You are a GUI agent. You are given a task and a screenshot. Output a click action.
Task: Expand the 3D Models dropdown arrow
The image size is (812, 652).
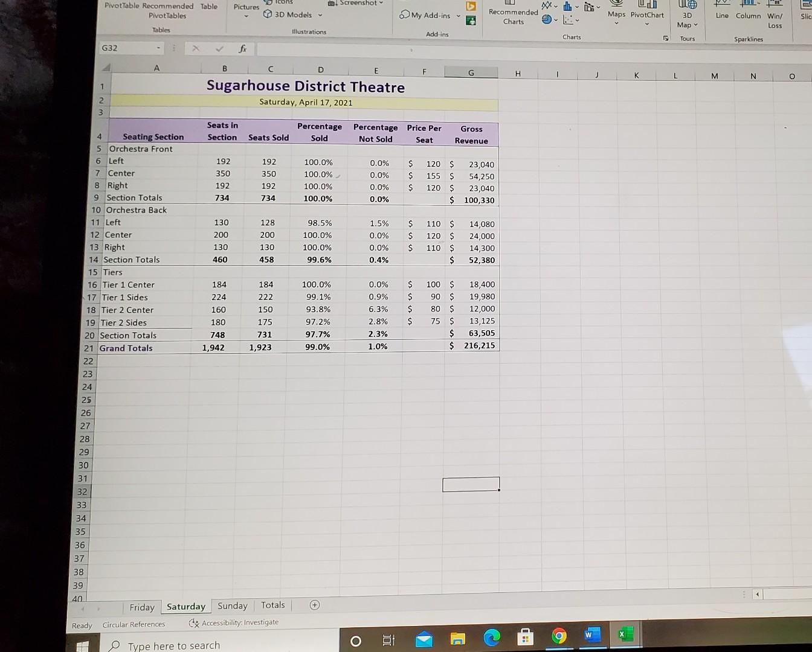(319, 14)
